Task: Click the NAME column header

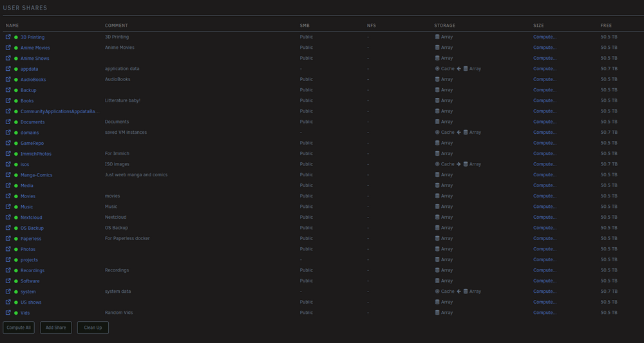Action: (12, 26)
